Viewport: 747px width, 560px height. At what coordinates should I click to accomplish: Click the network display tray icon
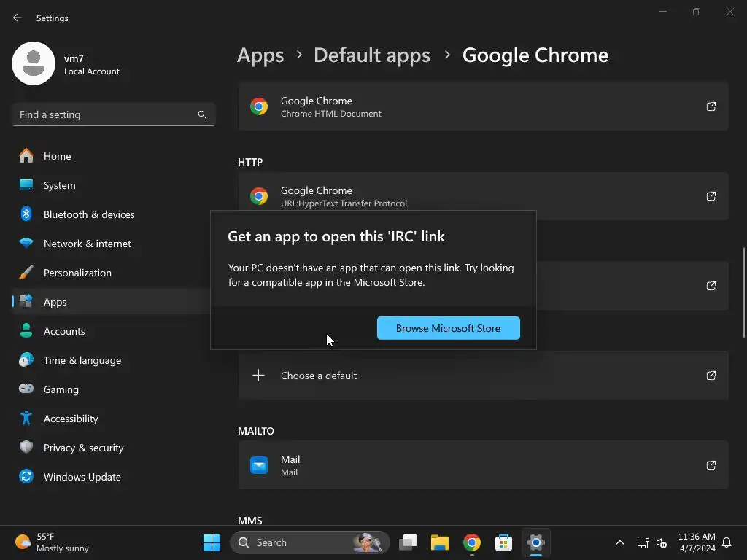click(643, 542)
